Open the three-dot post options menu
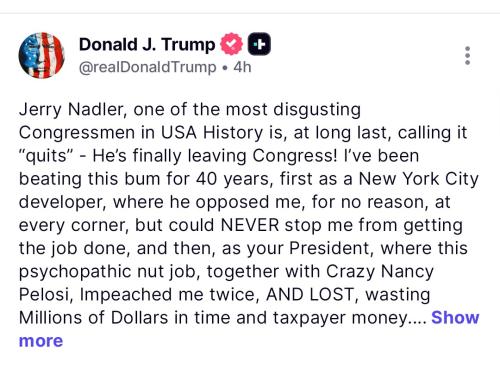 click(467, 55)
